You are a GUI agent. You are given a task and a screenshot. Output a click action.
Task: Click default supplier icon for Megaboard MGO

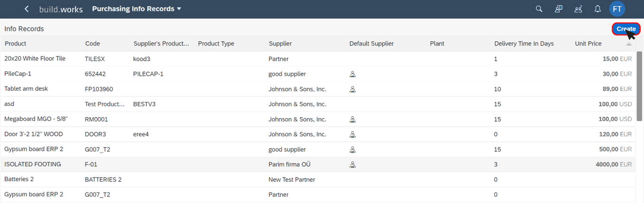click(x=352, y=120)
